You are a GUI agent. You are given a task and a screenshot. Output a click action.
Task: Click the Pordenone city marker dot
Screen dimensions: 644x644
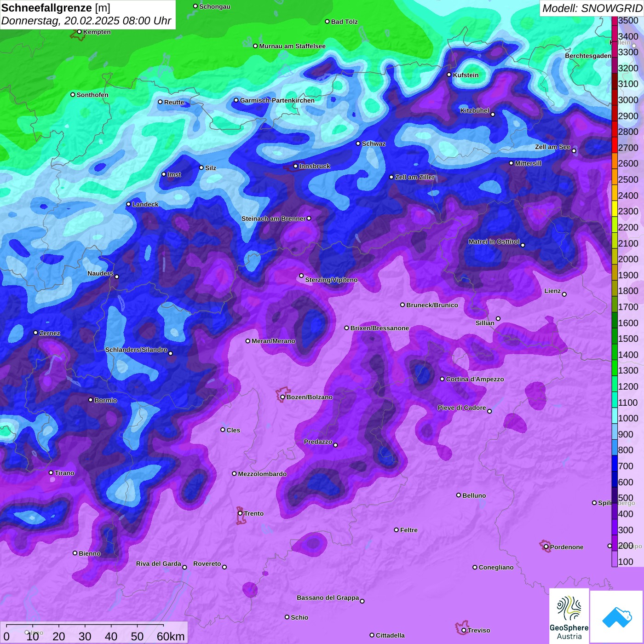point(546,547)
